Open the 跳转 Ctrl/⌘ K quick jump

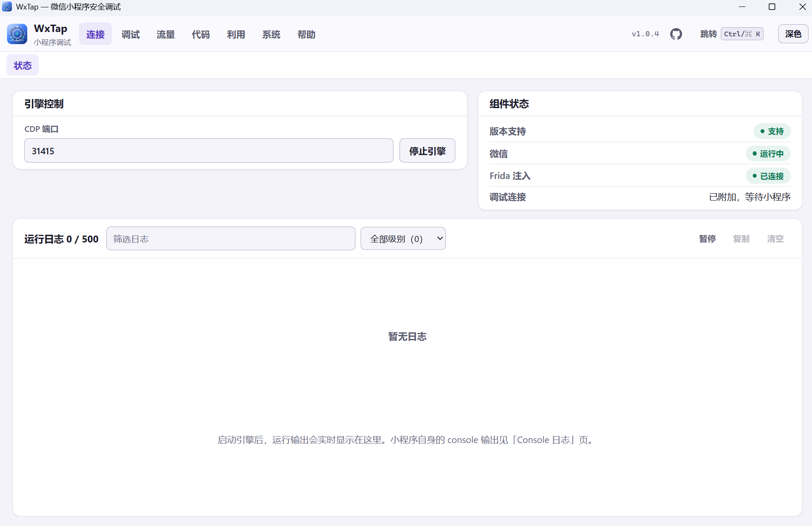pos(732,34)
